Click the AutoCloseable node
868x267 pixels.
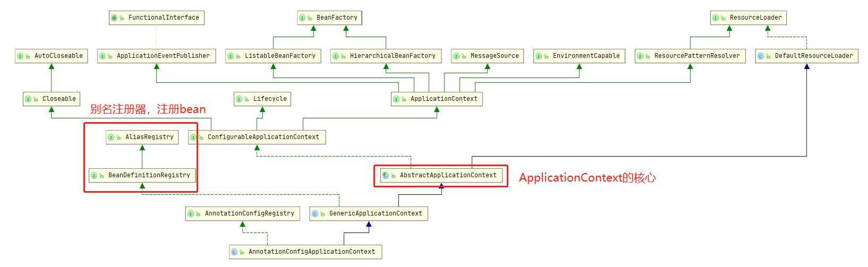pos(52,56)
